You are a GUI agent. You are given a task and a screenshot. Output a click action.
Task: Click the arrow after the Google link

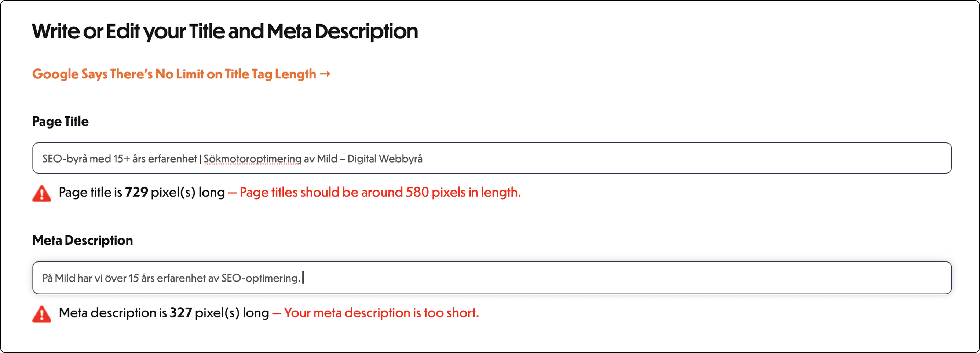(x=325, y=74)
